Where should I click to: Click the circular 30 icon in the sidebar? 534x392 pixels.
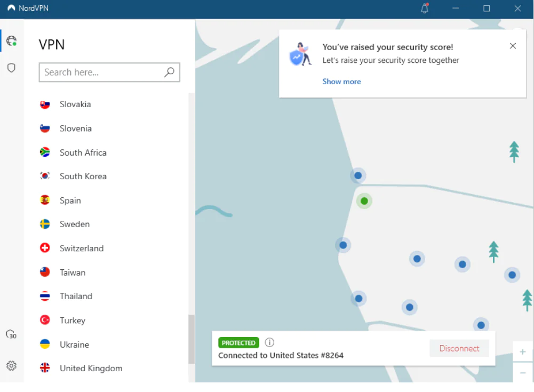pyautogui.click(x=11, y=334)
